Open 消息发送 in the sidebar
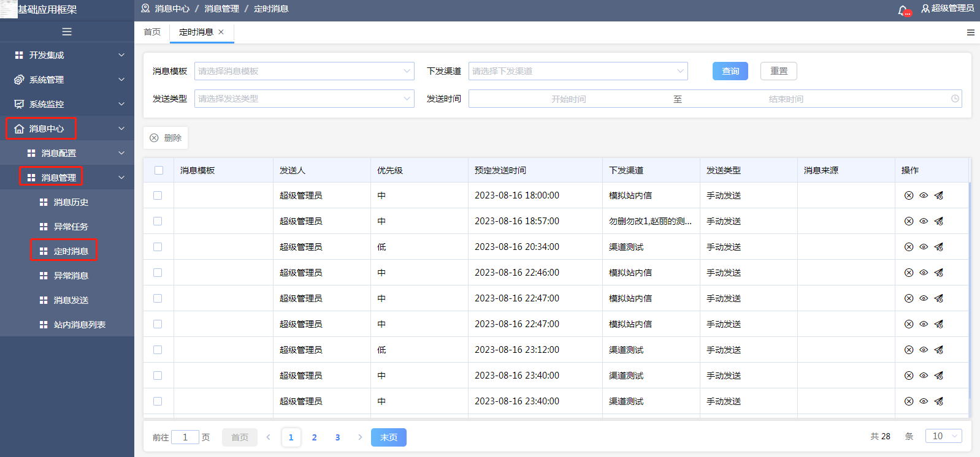 click(71, 300)
